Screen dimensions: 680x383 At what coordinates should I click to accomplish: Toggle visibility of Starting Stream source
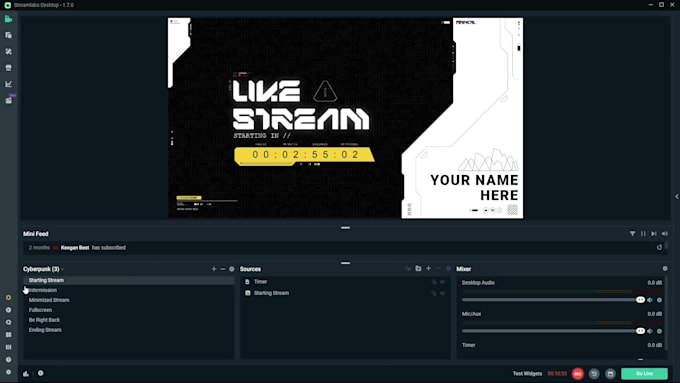point(443,293)
